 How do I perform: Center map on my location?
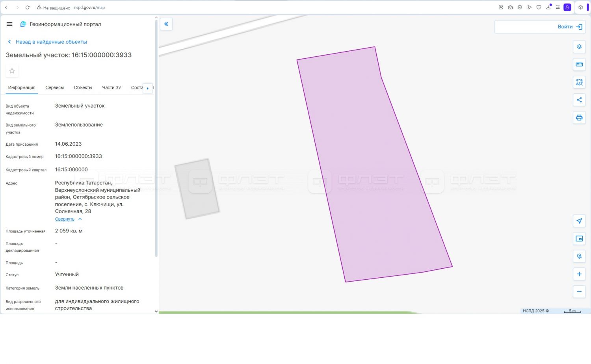(579, 221)
